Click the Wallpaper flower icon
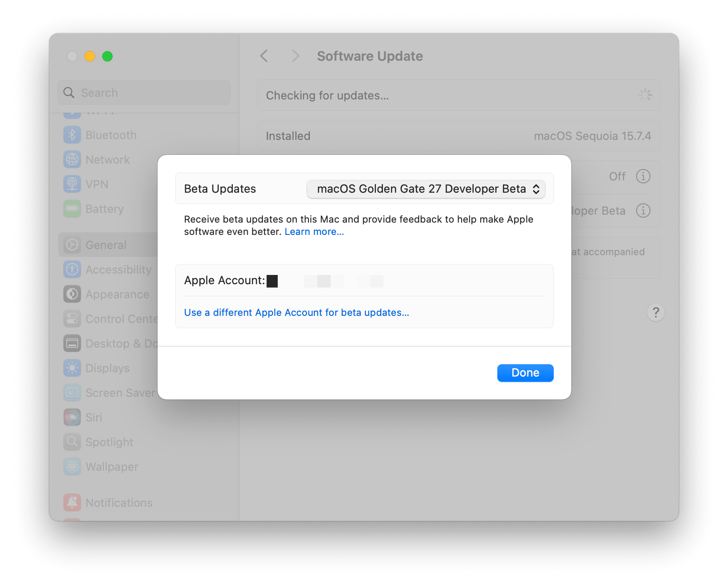The width and height of the screenshot is (728, 586). tap(72, 466)
